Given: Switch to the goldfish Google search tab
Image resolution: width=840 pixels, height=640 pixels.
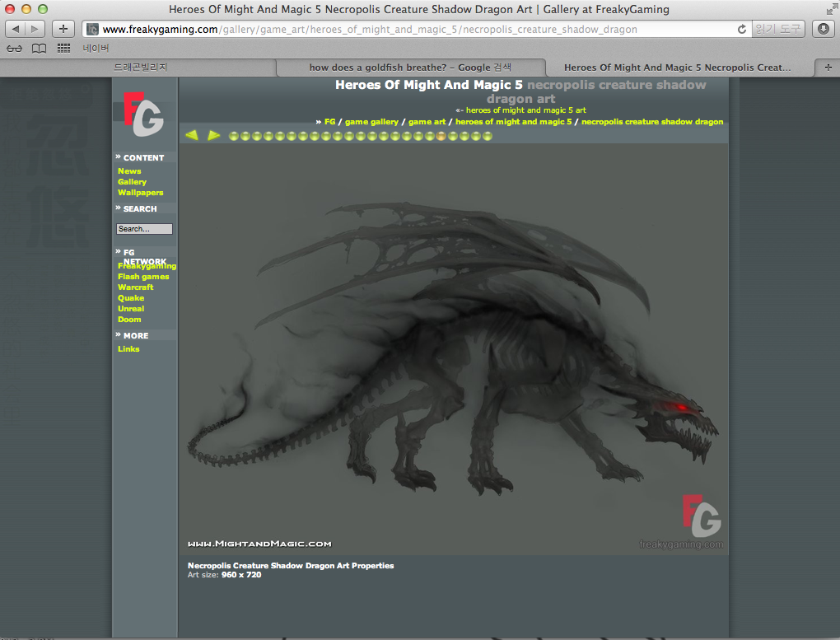Looking at the screenshot, I should click(x=410, y=68).
